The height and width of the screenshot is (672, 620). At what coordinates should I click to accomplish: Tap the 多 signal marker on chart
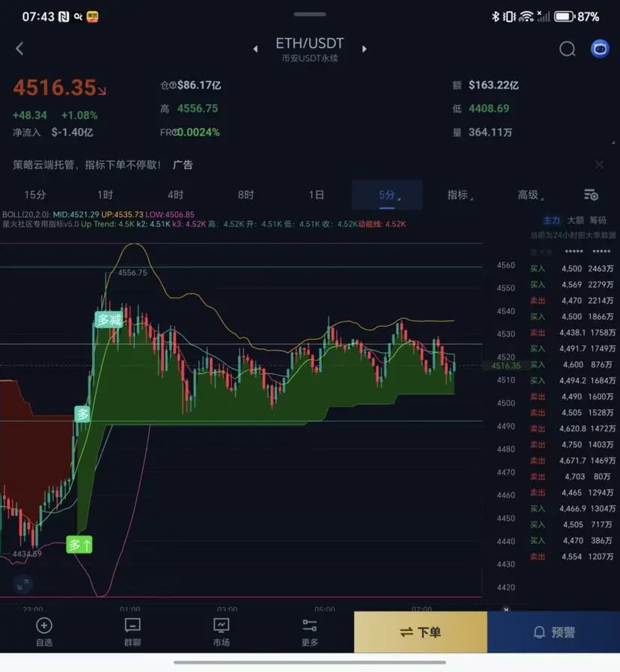tap(82, 414)
